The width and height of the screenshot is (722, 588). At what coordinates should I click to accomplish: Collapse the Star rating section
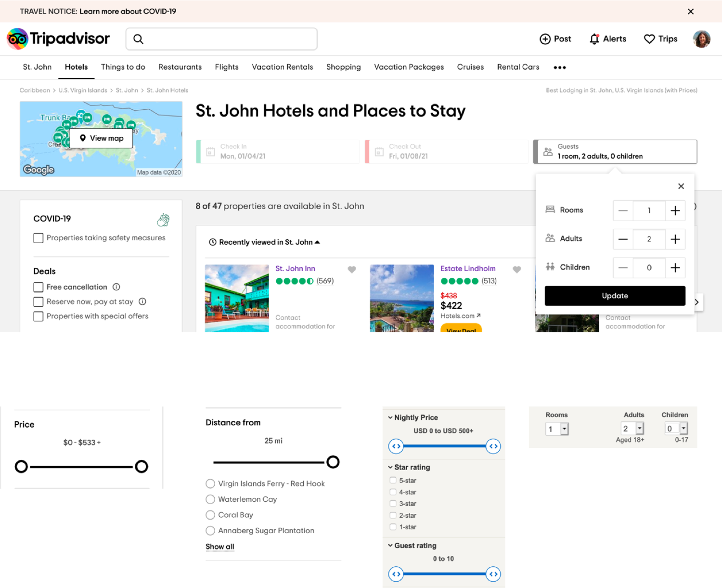click(x=390, y=467)
